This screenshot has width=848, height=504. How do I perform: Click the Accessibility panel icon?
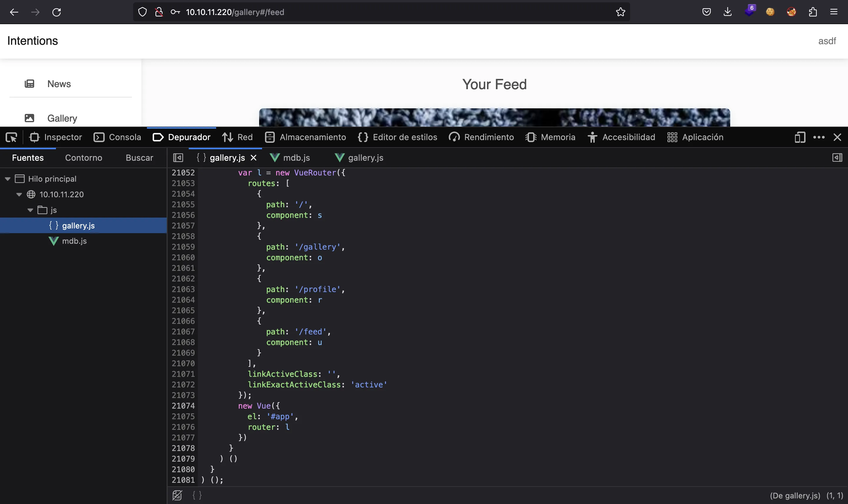pyautogui.click(x=592, y=137)
